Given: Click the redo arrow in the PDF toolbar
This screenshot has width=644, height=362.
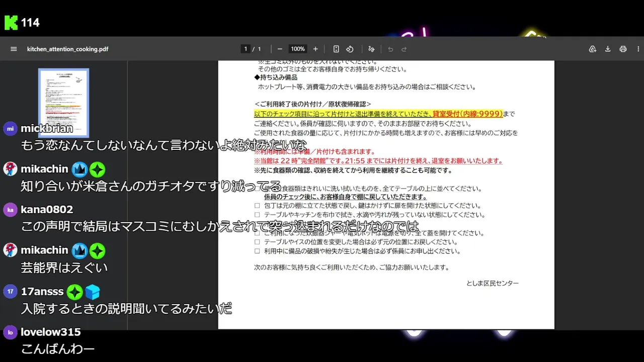Looking at the screenshot, I should click(404, 49).
